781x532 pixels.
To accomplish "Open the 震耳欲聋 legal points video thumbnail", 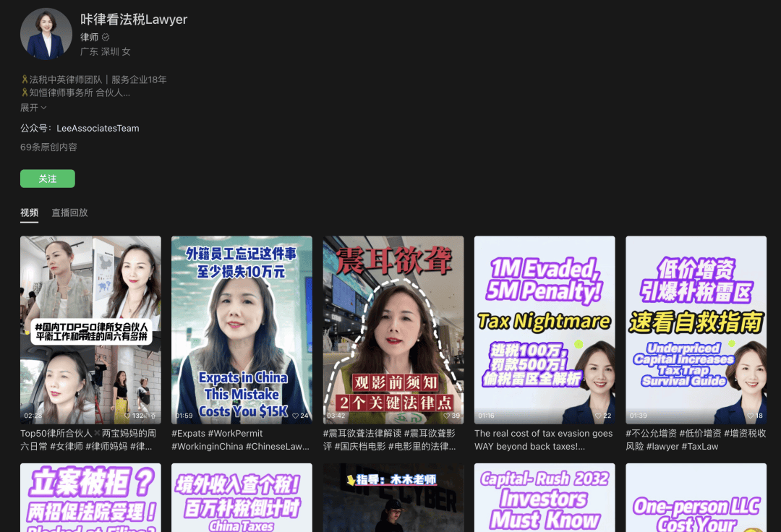I will 393,329.
